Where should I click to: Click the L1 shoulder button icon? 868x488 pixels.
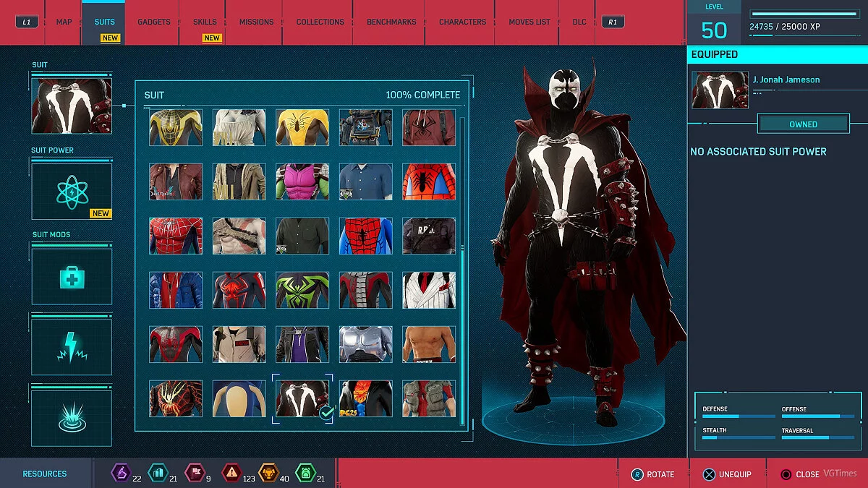(x=27, y=22)
